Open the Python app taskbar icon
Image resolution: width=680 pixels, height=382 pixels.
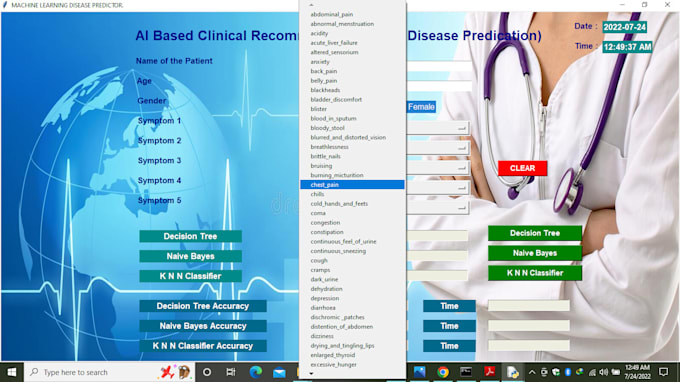coord(513,372)
